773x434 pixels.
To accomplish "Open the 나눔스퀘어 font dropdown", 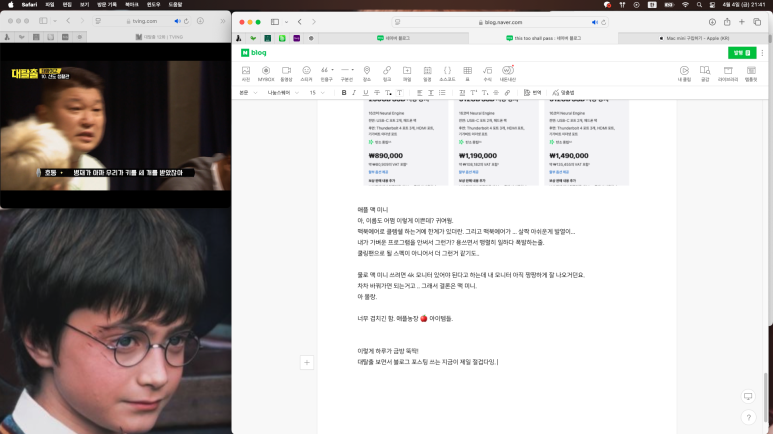I will [x=283, y=93].
